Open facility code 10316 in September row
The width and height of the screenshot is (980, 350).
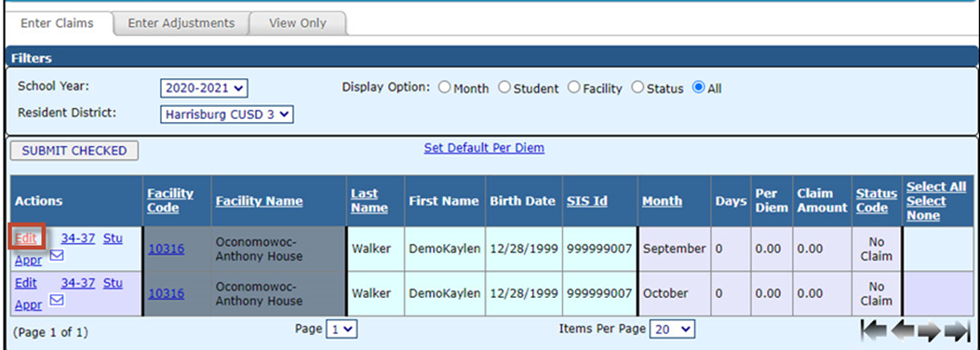pos(167,249)
